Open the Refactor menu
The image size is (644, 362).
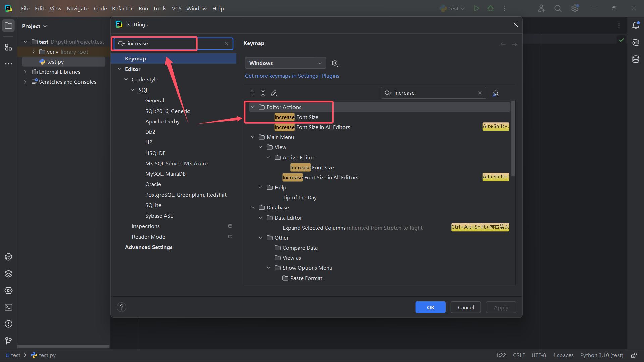click(122, 9)
